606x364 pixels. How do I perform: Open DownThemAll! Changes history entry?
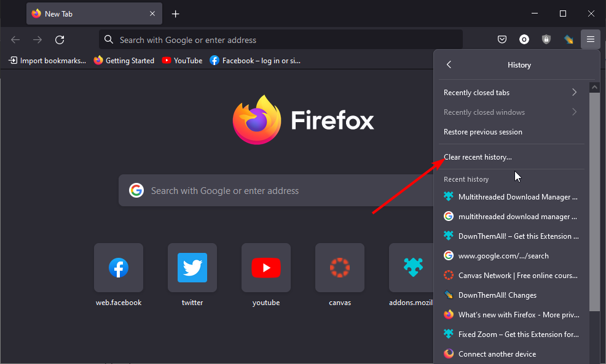(511, 295)
